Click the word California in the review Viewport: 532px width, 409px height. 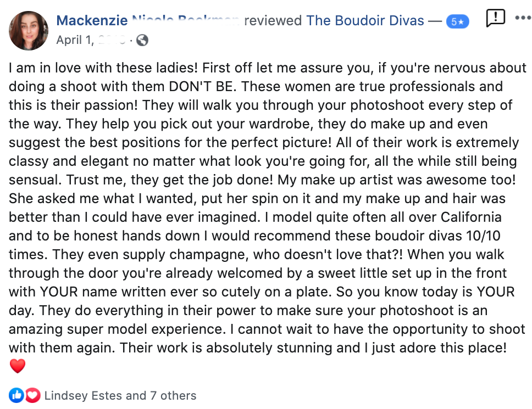pos(470,217)
